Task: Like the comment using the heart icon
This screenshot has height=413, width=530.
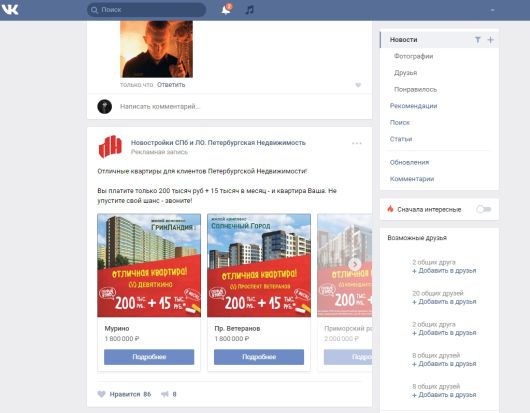Action: tap(358, 85)
